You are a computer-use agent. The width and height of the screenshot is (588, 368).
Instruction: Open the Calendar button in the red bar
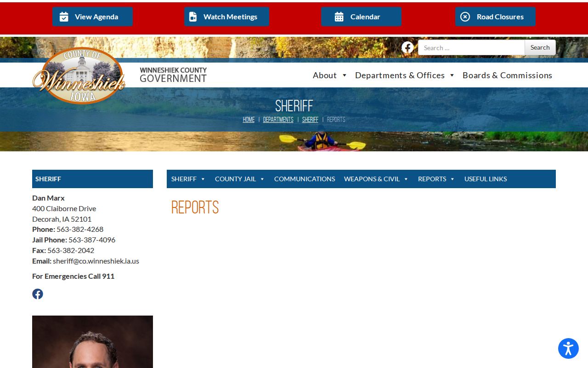click(x=361, y=17)
